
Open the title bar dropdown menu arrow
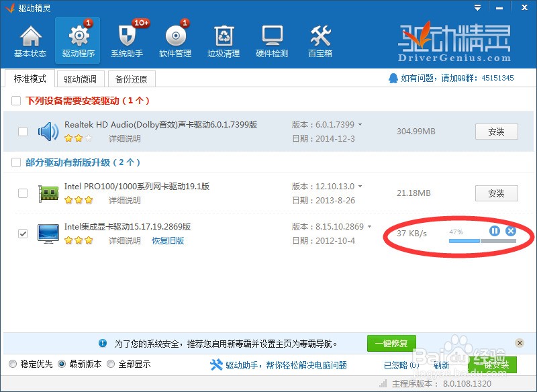[477, 8]
